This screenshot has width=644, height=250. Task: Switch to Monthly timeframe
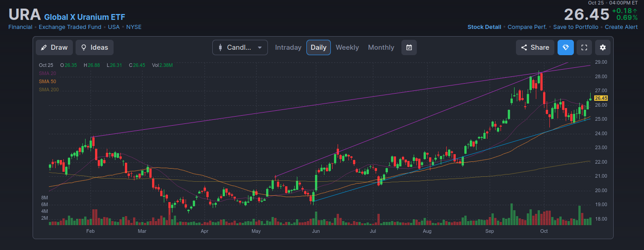coord(381,47)
